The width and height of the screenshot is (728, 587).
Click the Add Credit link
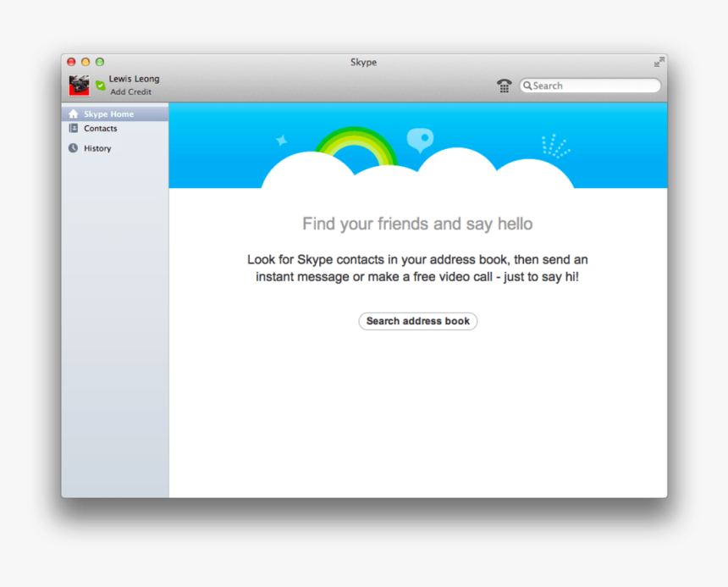[131, 92]
